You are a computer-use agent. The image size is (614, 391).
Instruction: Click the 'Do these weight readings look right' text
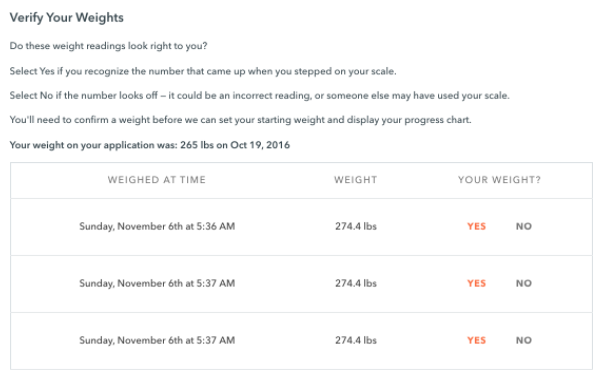point(108,46)
